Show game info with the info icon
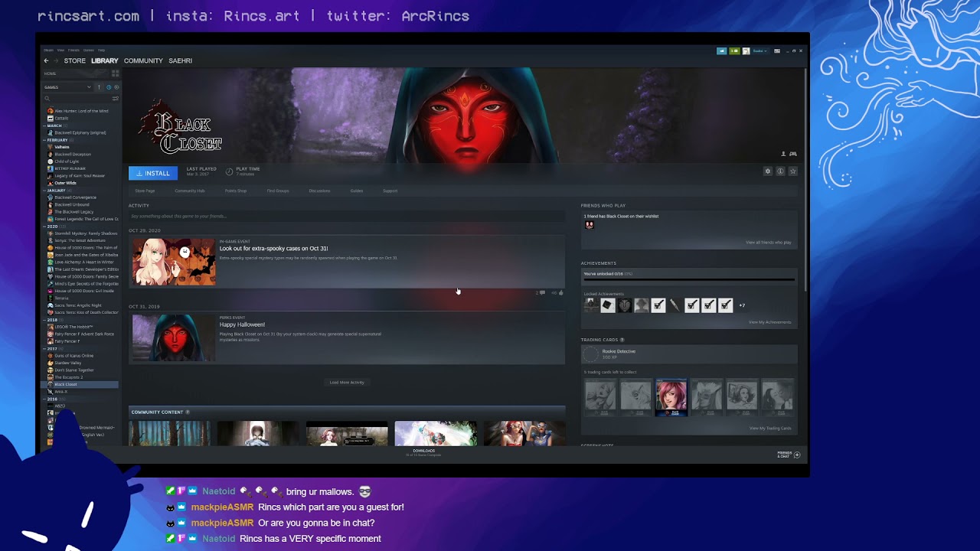This screenshot has width=980, height=551. (780, 171)
